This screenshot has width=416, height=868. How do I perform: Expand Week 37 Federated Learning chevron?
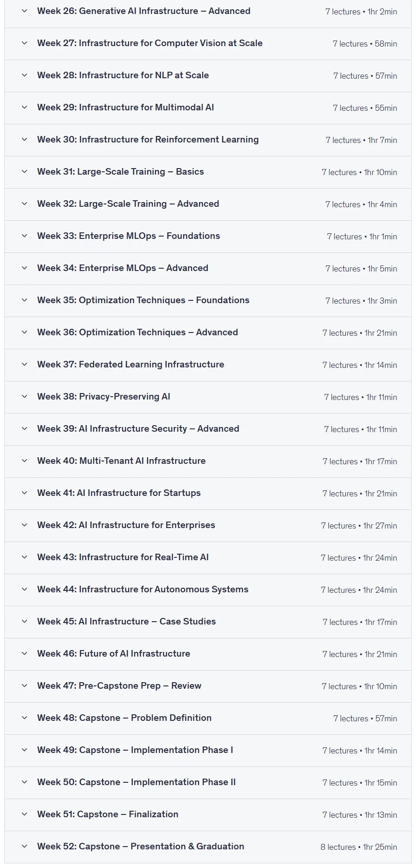(x=24, y=364)
